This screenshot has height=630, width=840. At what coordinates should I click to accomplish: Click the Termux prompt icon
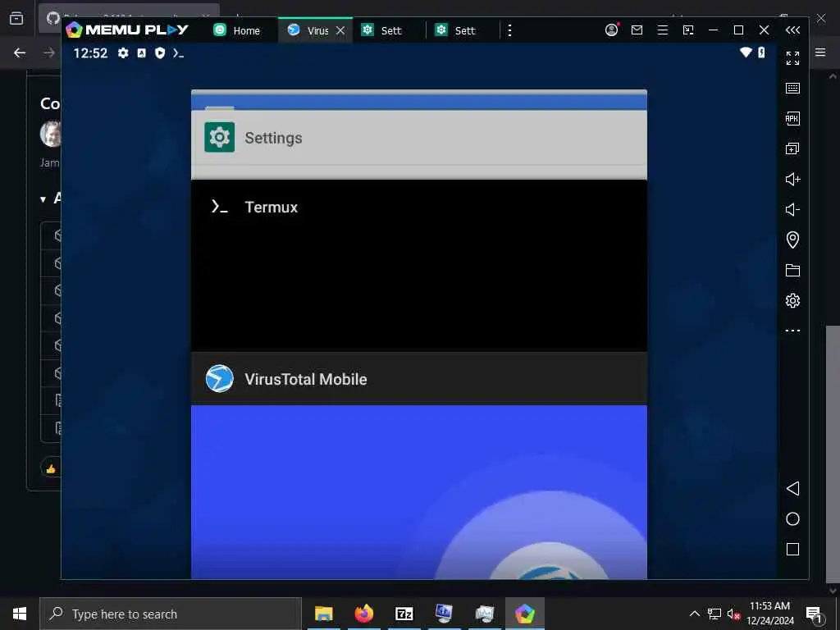point(220,207)
